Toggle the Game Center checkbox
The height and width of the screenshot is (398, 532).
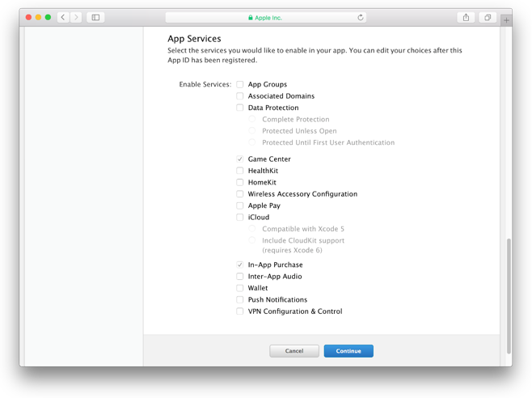(240, 159)
